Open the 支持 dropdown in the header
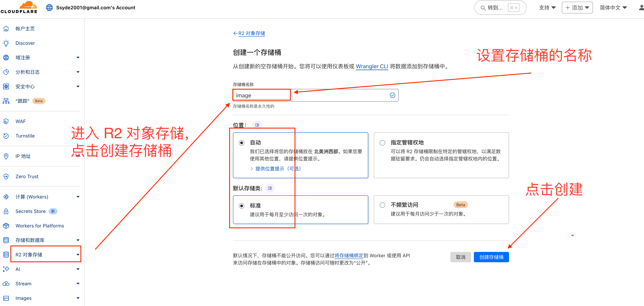 click(547, 8)
